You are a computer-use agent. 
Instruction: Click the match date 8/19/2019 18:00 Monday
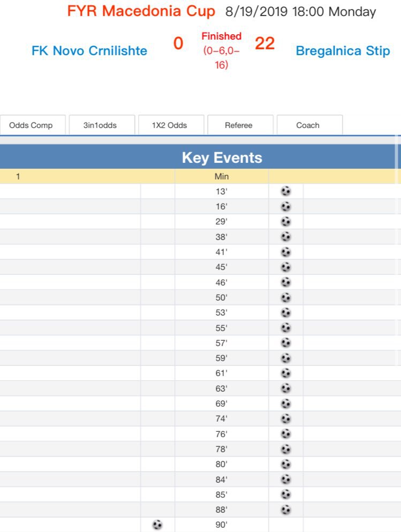(301, 12)
